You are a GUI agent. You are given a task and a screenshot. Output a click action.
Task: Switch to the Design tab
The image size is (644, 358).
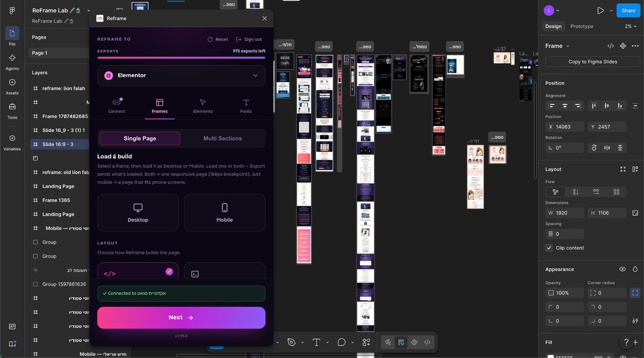(x=553, y=26)
